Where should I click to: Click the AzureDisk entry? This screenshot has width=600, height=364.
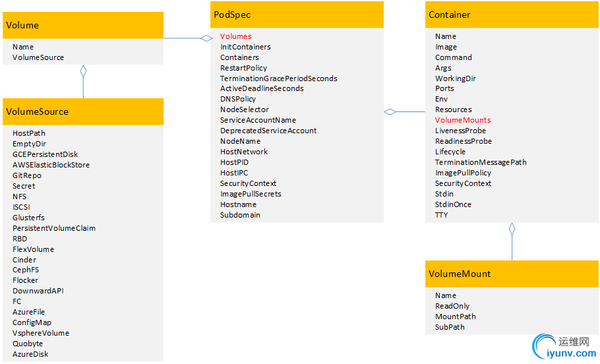[x=30, y=354]
